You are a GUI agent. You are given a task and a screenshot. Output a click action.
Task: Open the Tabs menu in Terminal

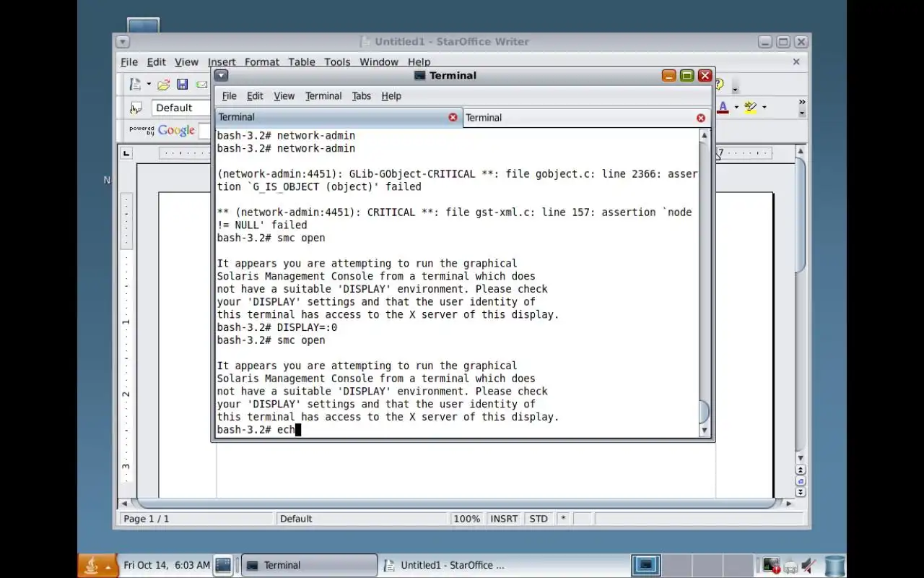coord(362,96)
